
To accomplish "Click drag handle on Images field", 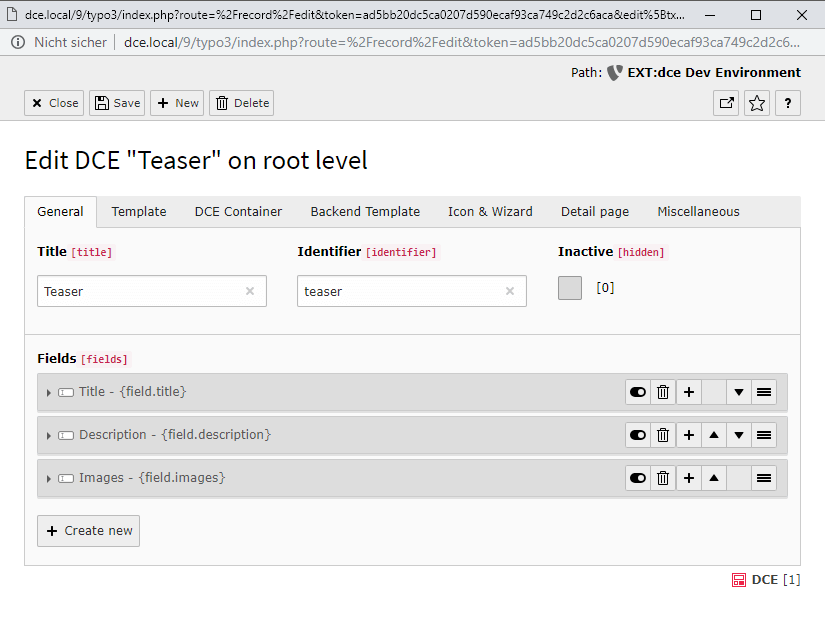I will click(764, 479).
